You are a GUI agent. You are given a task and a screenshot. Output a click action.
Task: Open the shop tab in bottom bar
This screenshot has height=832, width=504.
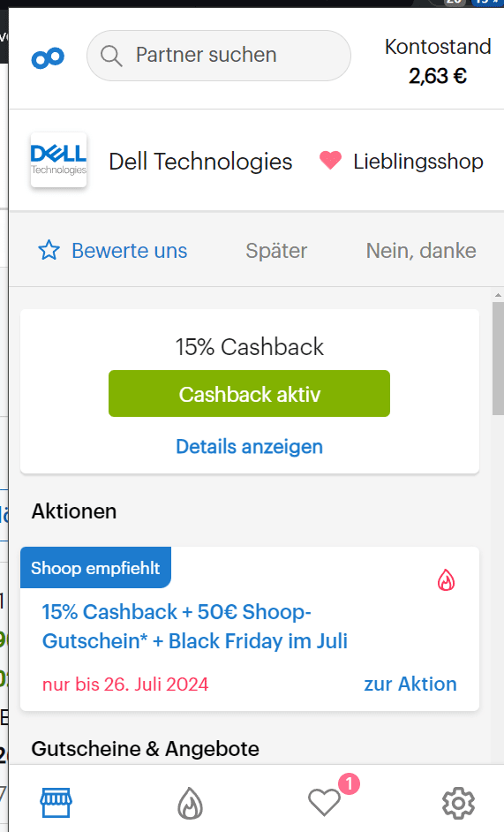[x=56, y=802]
